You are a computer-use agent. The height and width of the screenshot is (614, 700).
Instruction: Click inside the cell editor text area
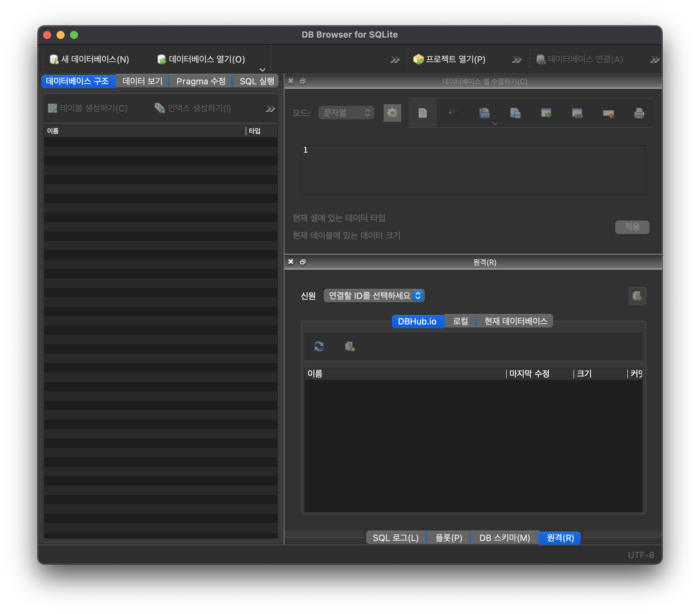point(473,170)
